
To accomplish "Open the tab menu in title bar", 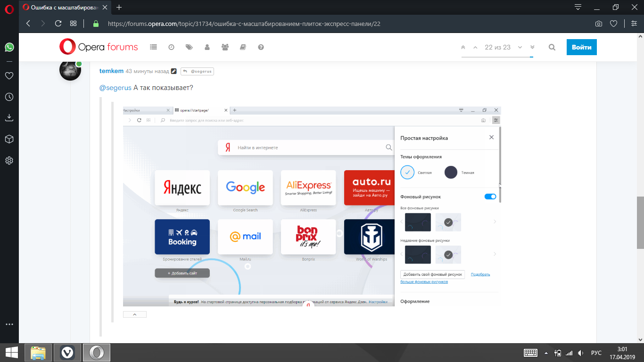I will coord(578,7).
